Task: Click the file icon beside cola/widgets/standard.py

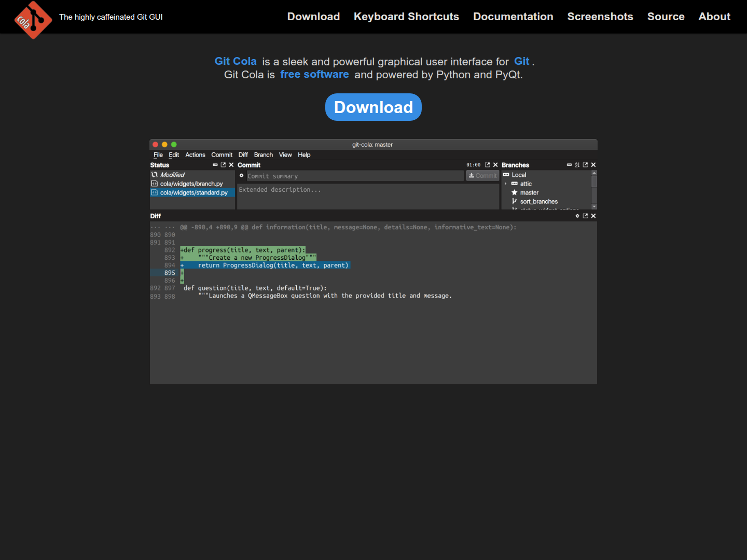Action: click(154, 192)
